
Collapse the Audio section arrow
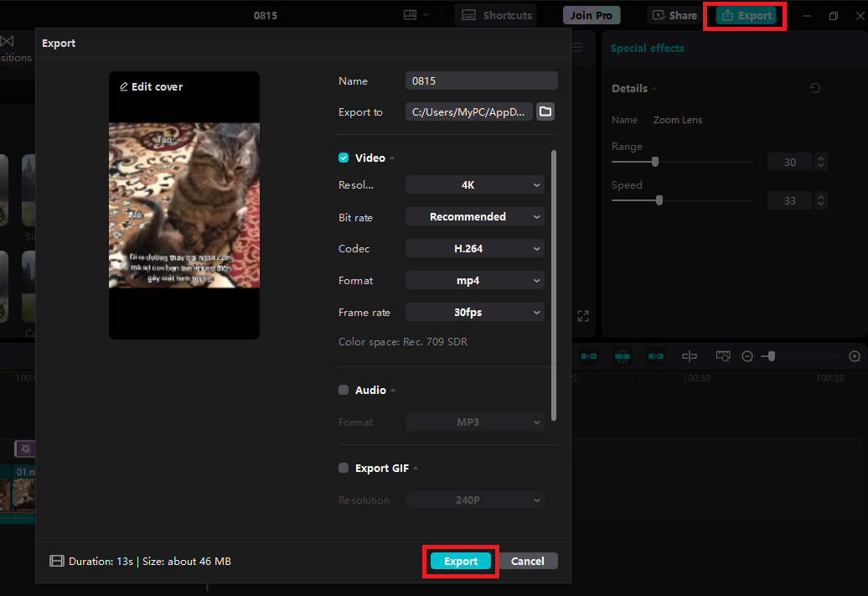(x=393, y=390)
